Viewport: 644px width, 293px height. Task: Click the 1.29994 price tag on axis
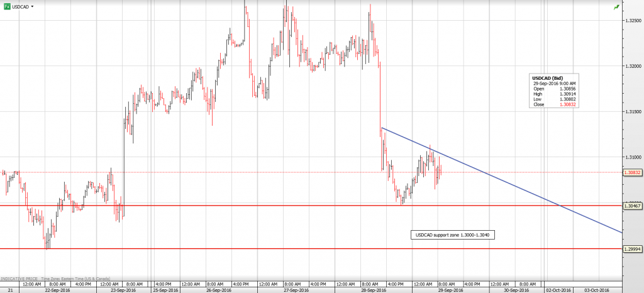(x=632, y=249)
